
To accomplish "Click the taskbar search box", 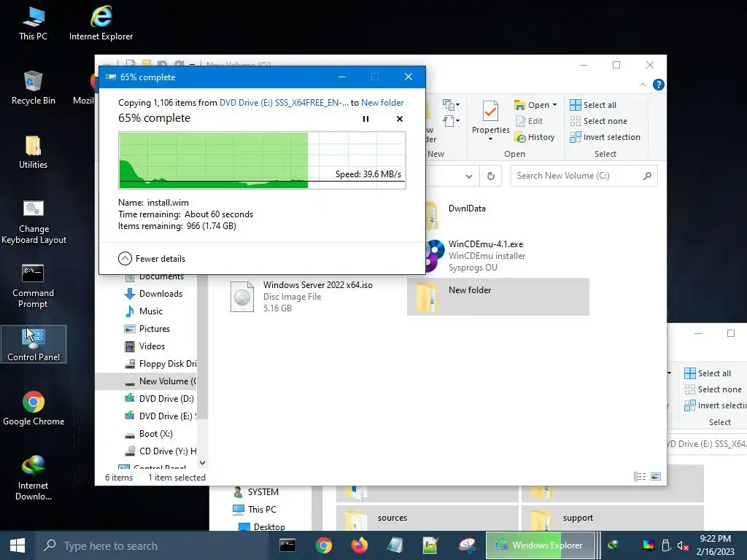I will coord(152,545).
